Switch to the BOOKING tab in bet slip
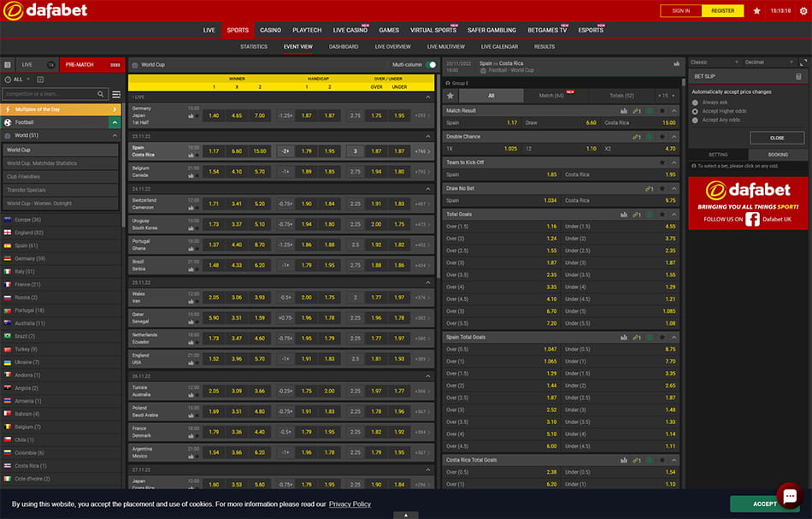812x519 pixels. [x=778, y=155]
